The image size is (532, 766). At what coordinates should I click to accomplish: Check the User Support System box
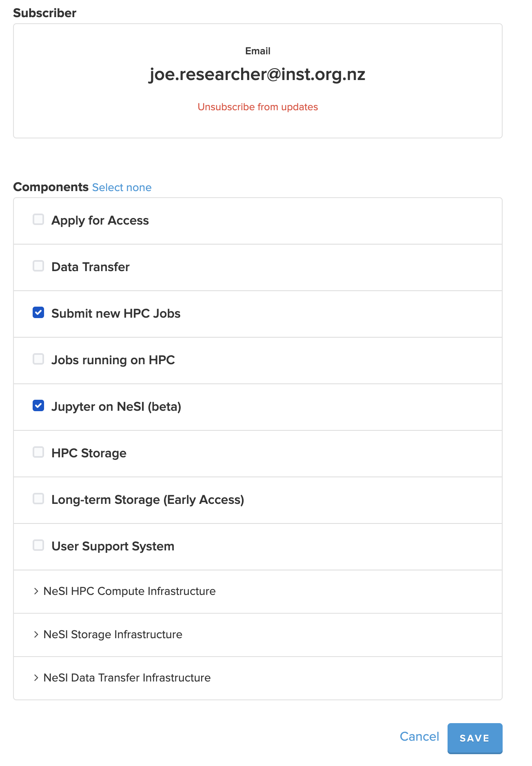(38, 546)
